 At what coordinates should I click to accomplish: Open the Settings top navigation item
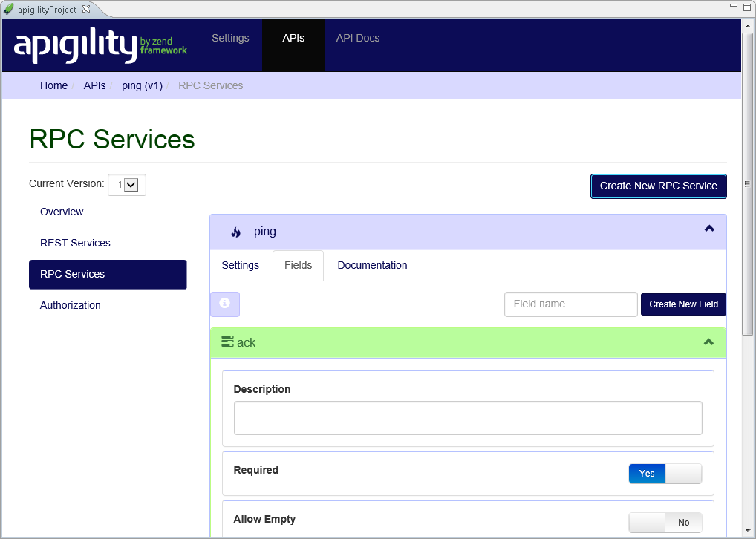pos(230,38)
